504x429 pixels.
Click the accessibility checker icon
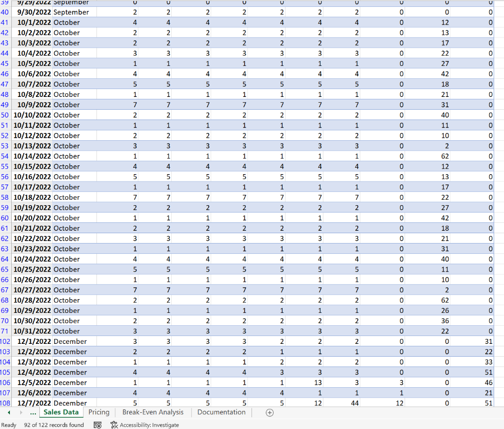pos(113,425)
